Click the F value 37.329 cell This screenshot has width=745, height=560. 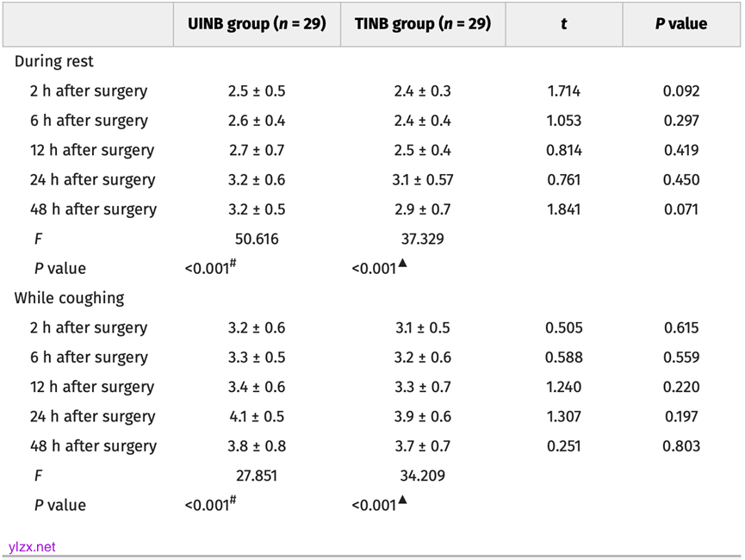coord(422,239)
